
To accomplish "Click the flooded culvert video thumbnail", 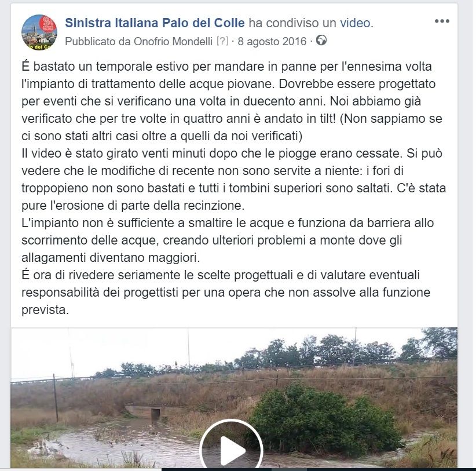I will 234,398.
